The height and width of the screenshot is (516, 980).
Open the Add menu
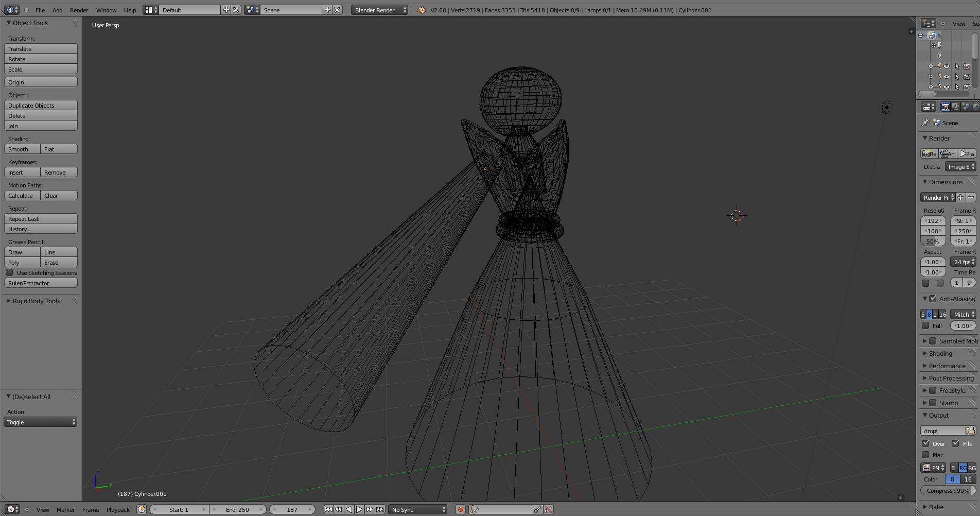tap(58, 10)
